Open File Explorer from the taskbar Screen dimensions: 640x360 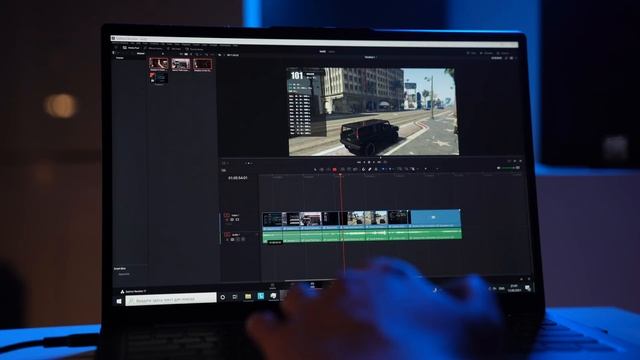click(248, 296)
